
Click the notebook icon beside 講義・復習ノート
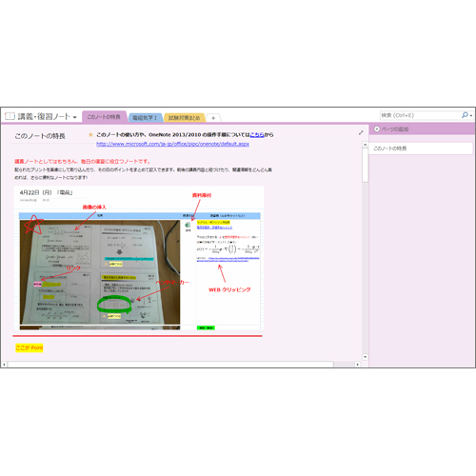(10, 116)
